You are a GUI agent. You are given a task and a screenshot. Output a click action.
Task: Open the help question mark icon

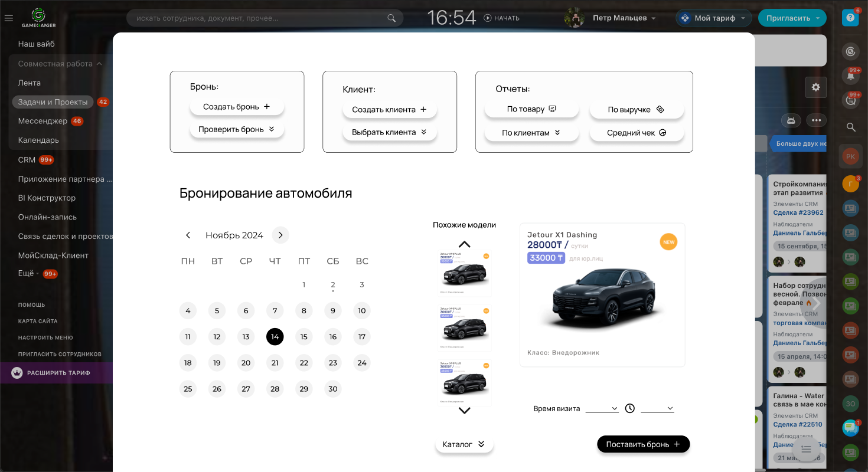point(850,18)
